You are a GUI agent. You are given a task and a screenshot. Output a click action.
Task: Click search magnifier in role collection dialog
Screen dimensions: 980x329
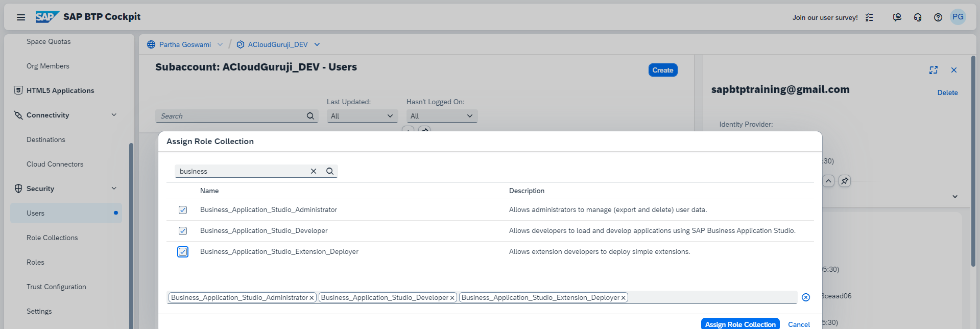[330, 171]
